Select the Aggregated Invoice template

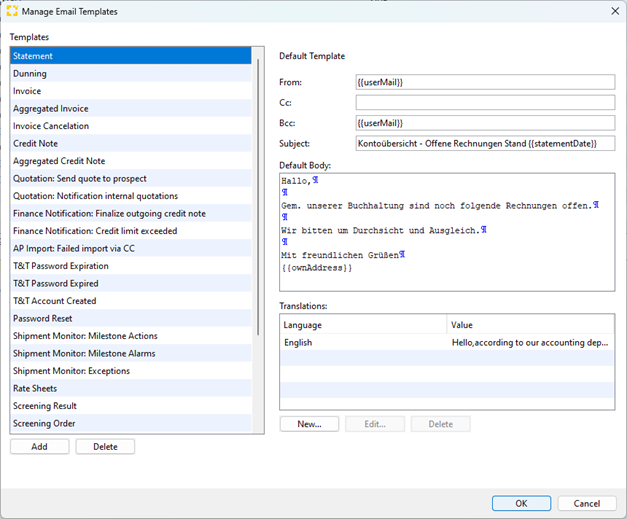point(131,108)
